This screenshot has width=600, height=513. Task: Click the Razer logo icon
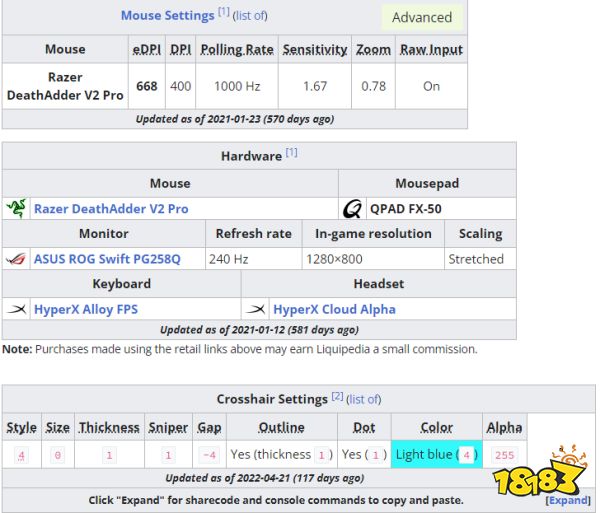tap(16, 208)
